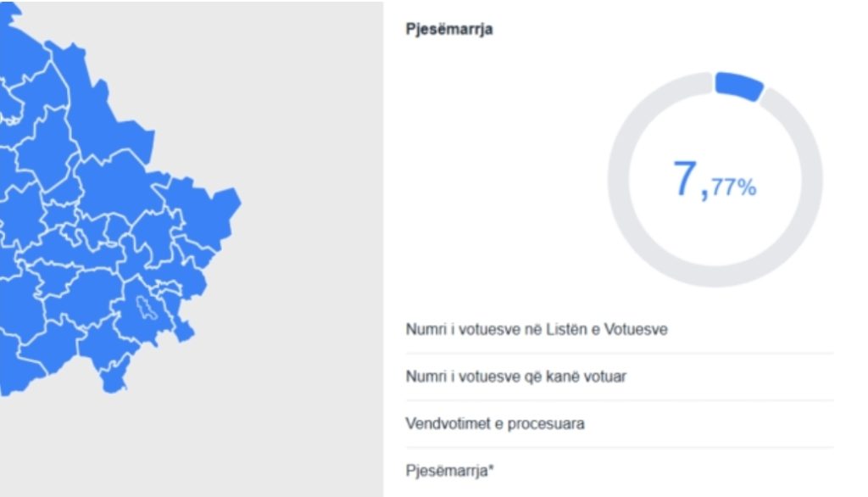Viewport: 868px width, 497px height.
Task: Open the "Vendvotimet e procesuara" row
Action: (494, 423)
